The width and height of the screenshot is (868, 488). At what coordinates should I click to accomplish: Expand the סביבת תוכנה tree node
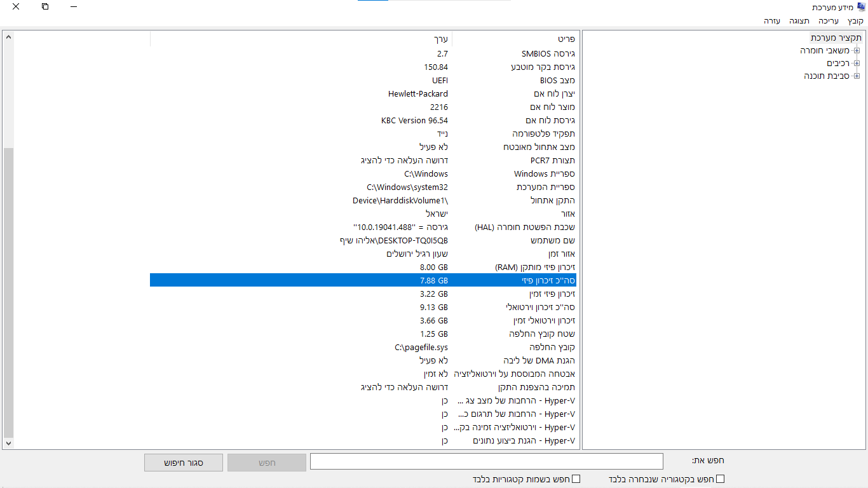tap(857, 76)
